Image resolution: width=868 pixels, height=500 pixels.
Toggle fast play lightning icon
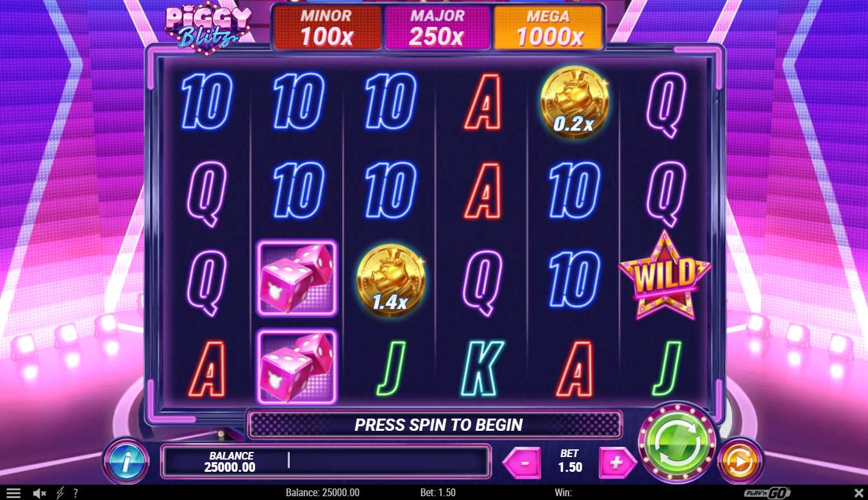60,493
